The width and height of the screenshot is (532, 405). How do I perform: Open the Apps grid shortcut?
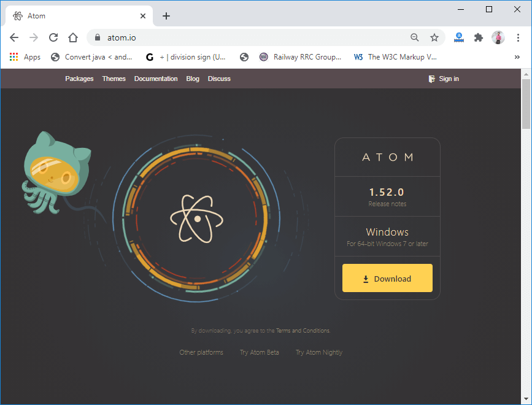tap(25, 57)
